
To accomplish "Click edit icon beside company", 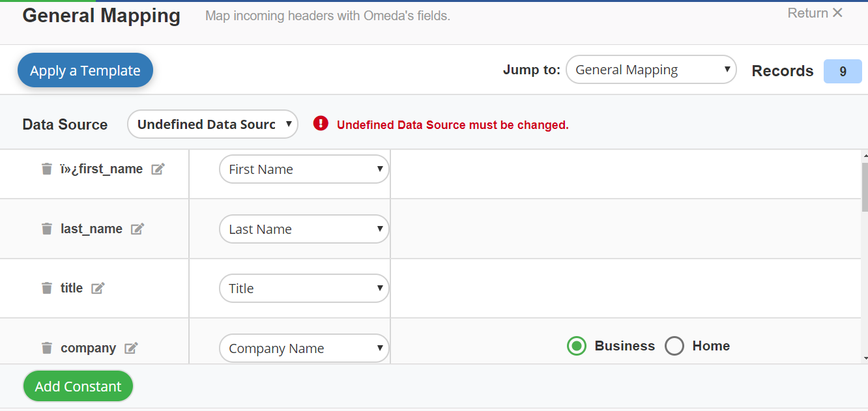I will (x=131, y=348).
